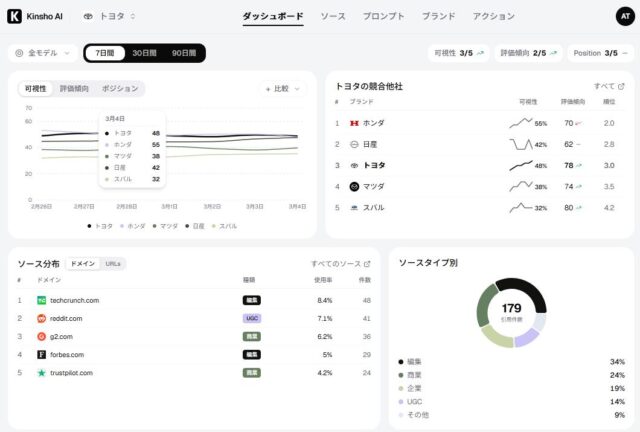This screenshot has width=640, height=432.
Task: Click the model target icon beside 全モデル
Action: (x=19, y=53)
